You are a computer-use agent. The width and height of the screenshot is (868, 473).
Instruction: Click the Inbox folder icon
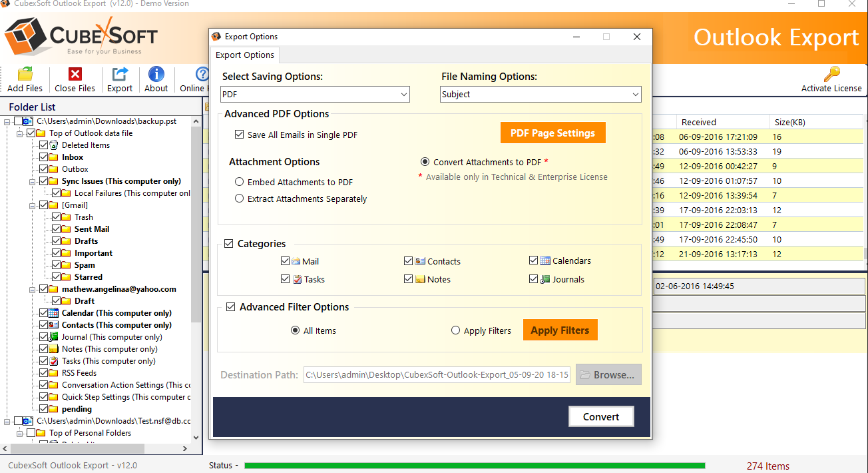(x=54, y=157)
